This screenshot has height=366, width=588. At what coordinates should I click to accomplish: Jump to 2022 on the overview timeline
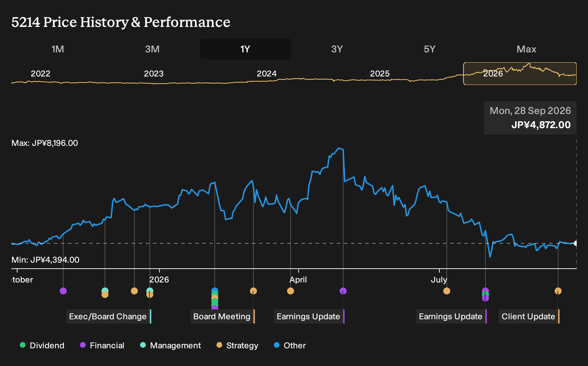pos(41,74)
